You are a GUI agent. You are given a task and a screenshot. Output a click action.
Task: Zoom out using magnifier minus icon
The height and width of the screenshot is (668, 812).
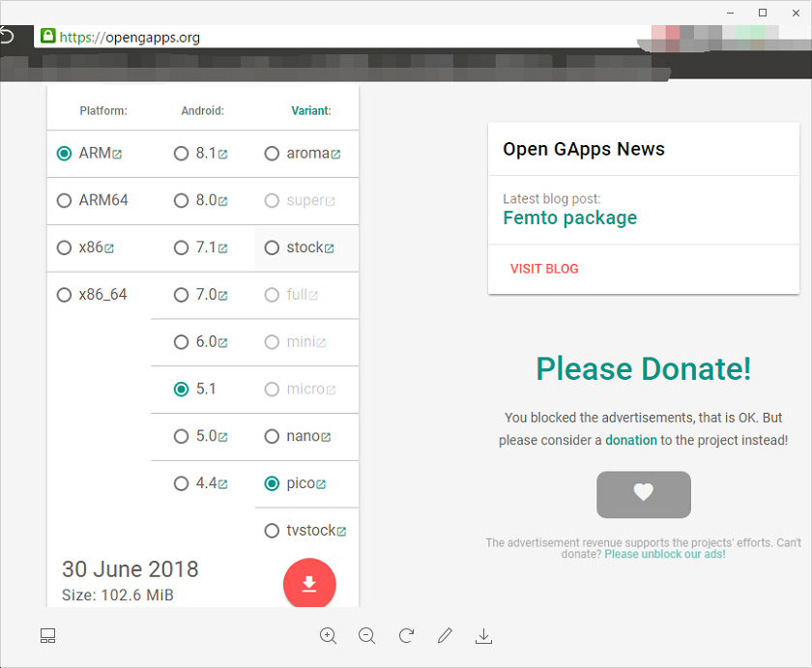click(367, 635)
